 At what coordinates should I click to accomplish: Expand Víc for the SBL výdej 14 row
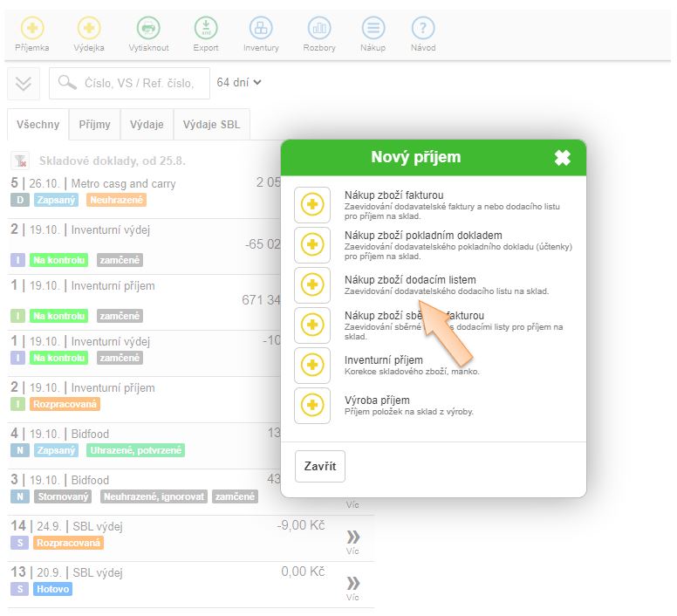click(352, 541)
